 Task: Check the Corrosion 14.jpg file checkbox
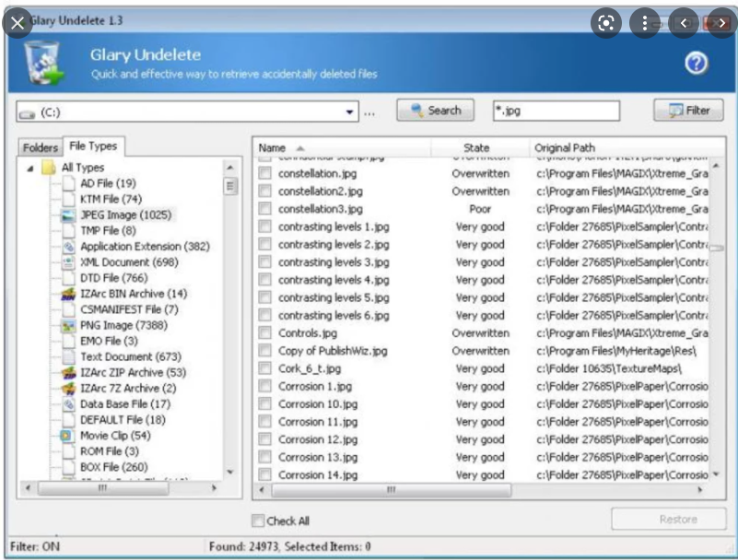(x=265, y=474)
